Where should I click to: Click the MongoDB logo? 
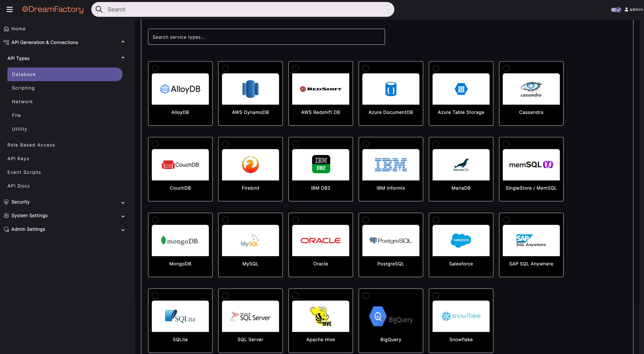click(x=180, y=241)
